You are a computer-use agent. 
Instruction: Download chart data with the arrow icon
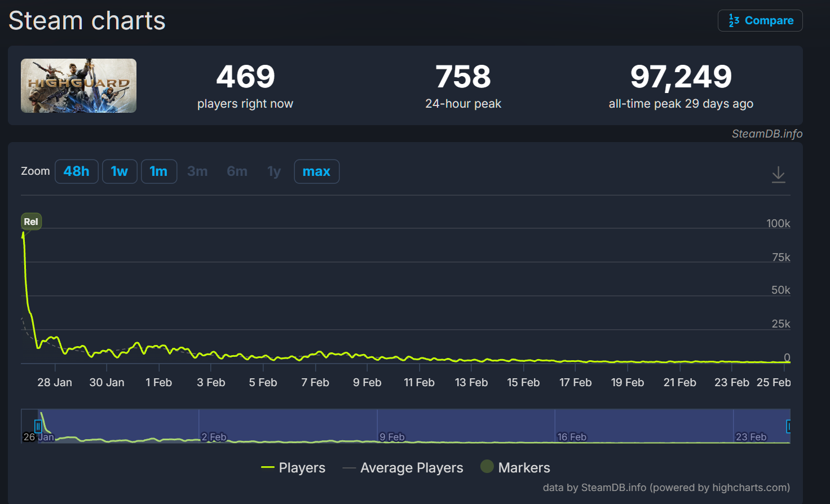(x=778, y=174)
